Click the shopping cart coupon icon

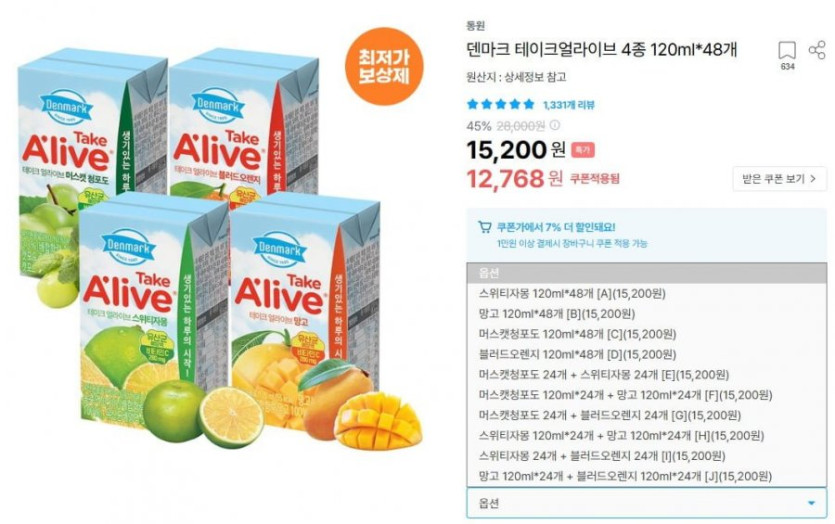click(484, 227)
